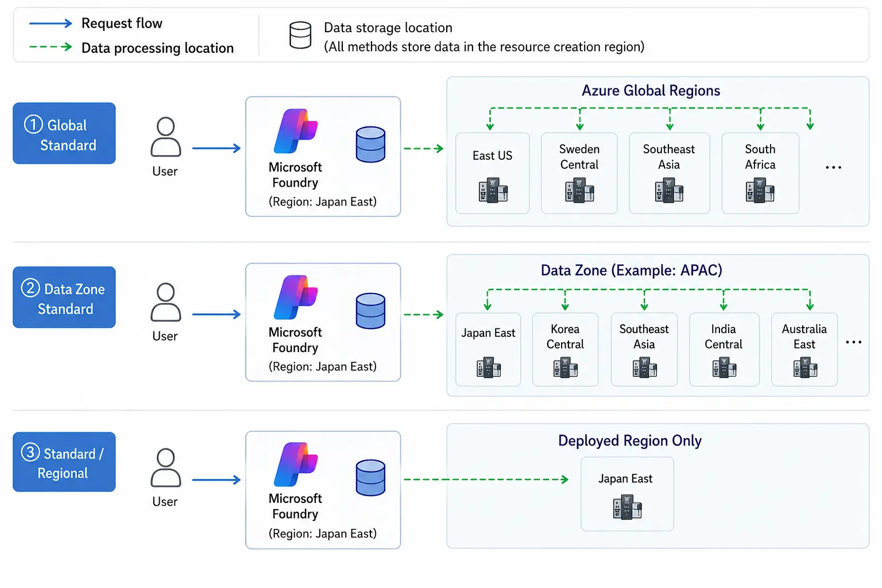Click the database icon in Data Zone Standard row
882x588 pixels.
tap(370, 311)
